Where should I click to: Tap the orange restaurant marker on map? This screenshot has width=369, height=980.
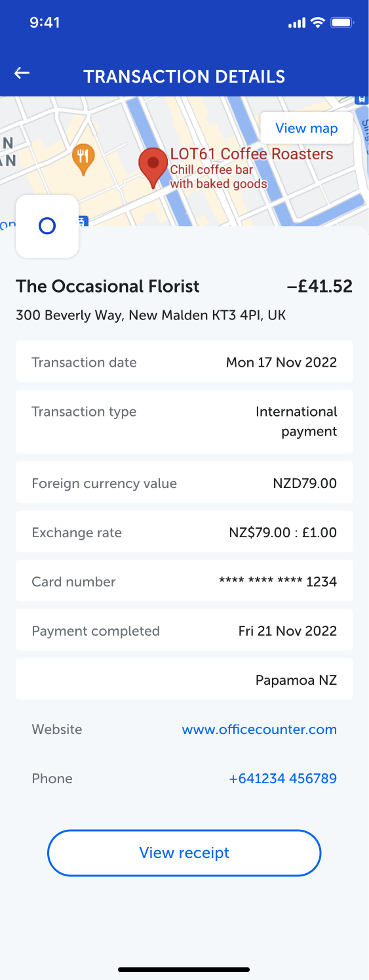pos(83,159)
